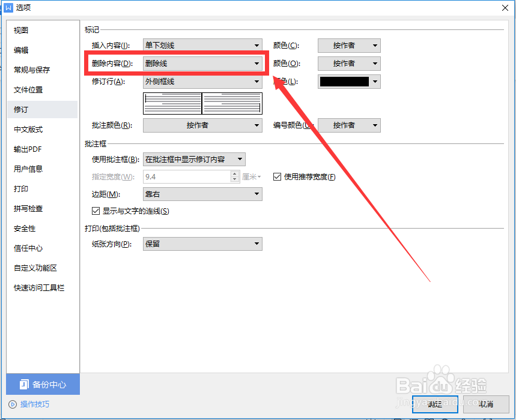Toggle the 显示与文字的连线 checkbox

[x=96, y=211]
